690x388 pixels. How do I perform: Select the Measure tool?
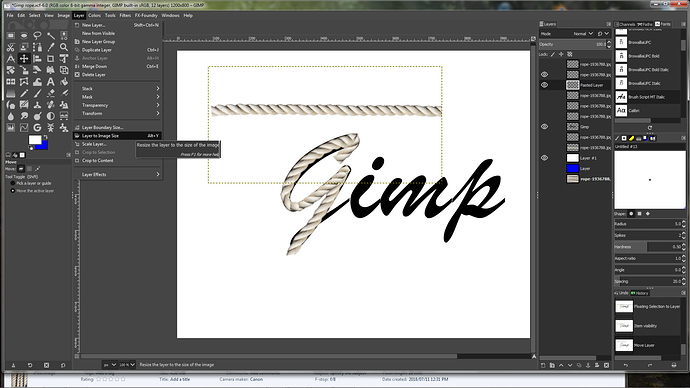point(11,59)
